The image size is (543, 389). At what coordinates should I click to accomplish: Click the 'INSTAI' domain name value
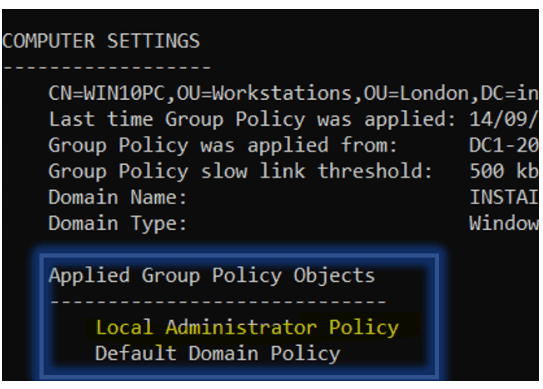[504, 197]
